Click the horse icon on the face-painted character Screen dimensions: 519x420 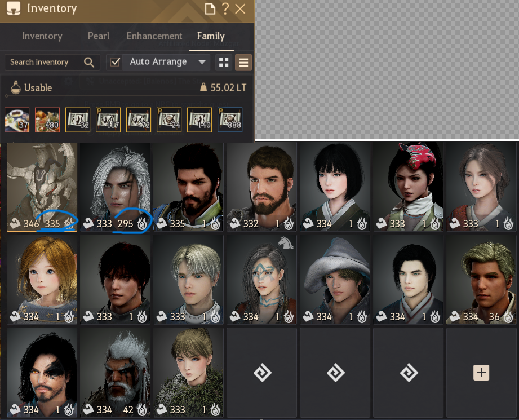285,243
